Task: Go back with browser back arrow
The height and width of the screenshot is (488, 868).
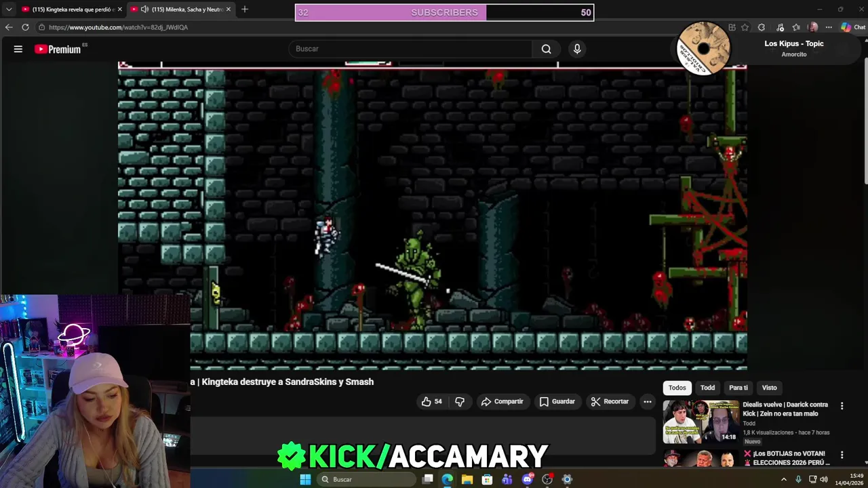Action: coord(9,27)
